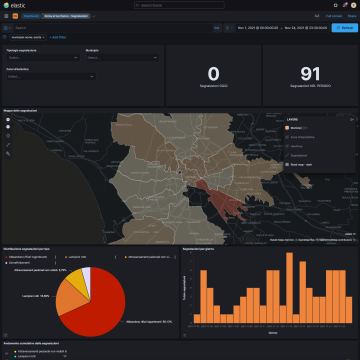Toggle the Road map - dark layer
This screenshot has width=360, height=360.
[x=299, y=165]
